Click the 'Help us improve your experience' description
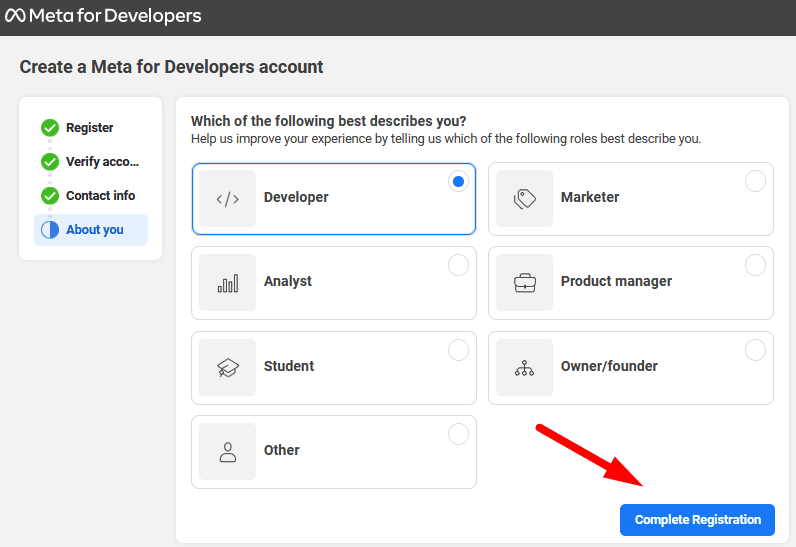The width and height of the screenshot is (796, 547). click(x=446, y=139)
